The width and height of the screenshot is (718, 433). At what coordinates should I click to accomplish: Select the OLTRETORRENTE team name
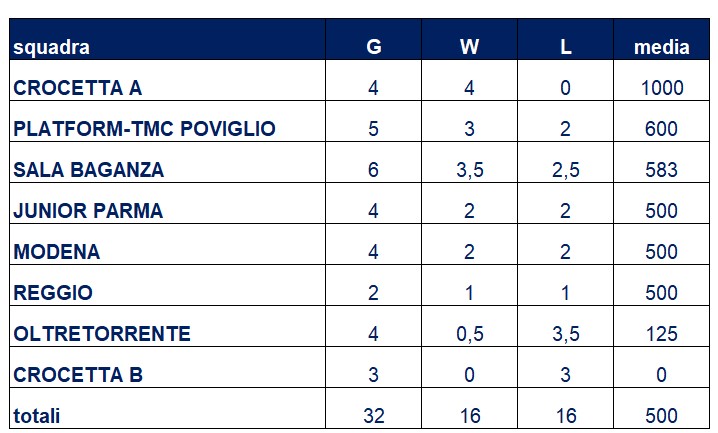click(x=102, y=334)
